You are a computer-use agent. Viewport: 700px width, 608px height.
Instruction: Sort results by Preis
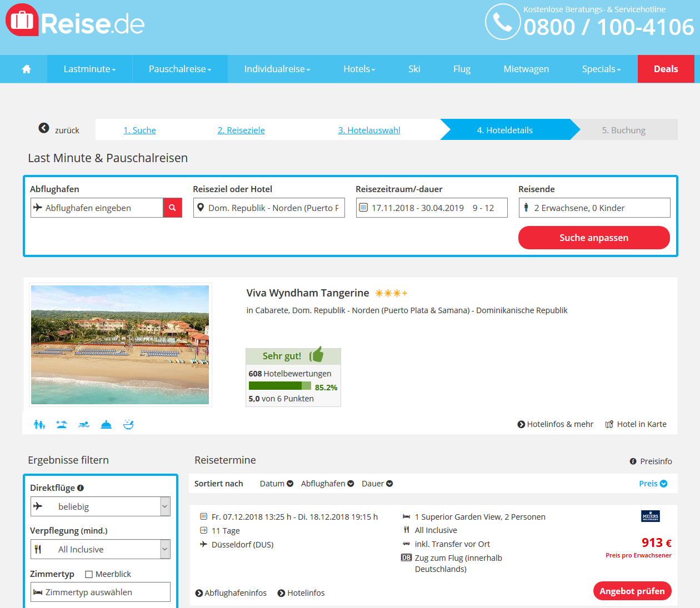pos(653,484)
